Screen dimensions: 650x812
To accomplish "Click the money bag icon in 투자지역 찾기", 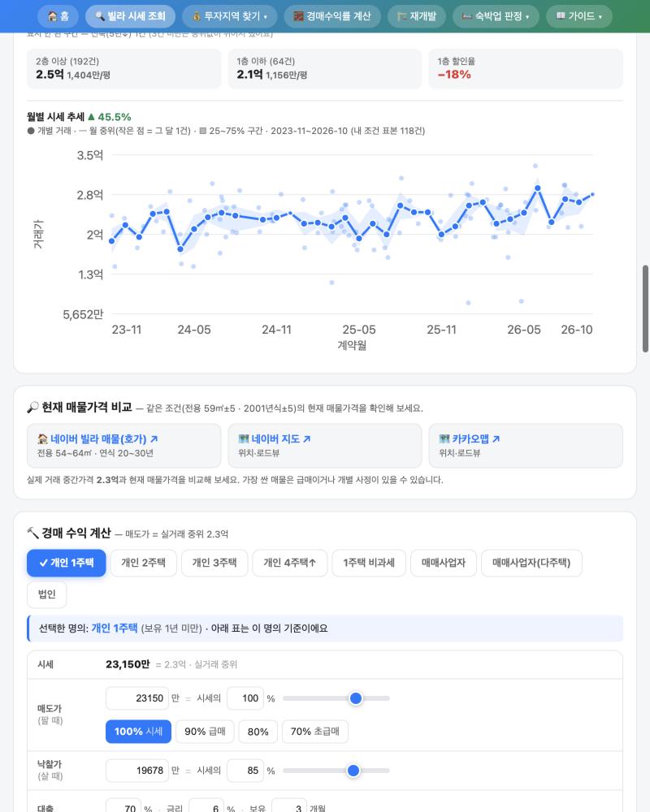I will tap(197, 16).
